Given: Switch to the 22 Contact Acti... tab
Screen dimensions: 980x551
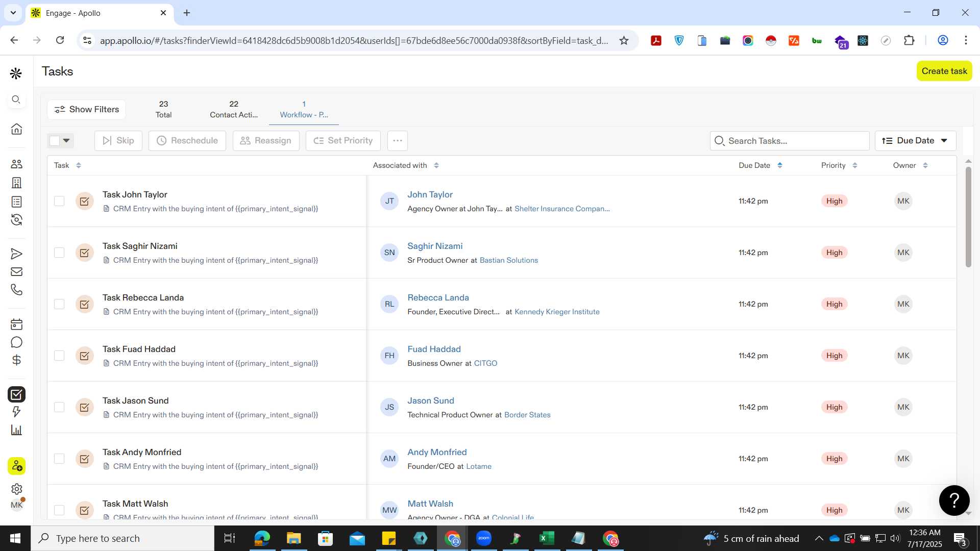Looking at the screenshot, I should [234, 109].
